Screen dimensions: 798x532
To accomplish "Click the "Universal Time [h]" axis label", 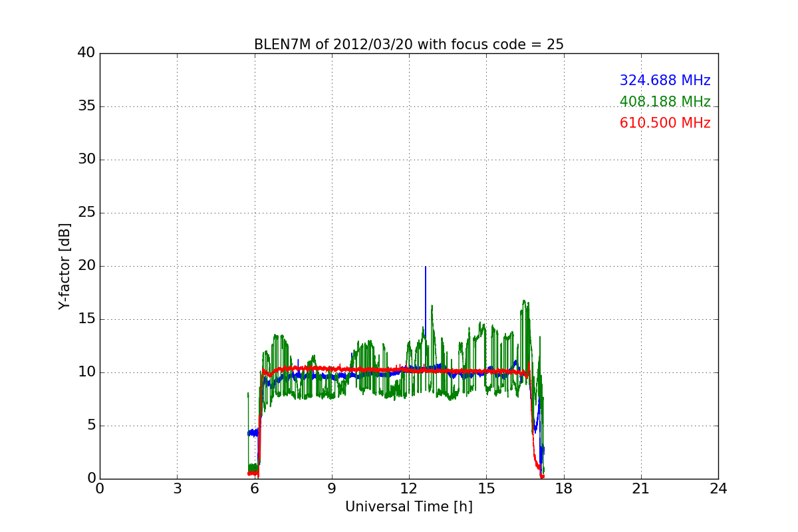I will click(x=408, y=507).
